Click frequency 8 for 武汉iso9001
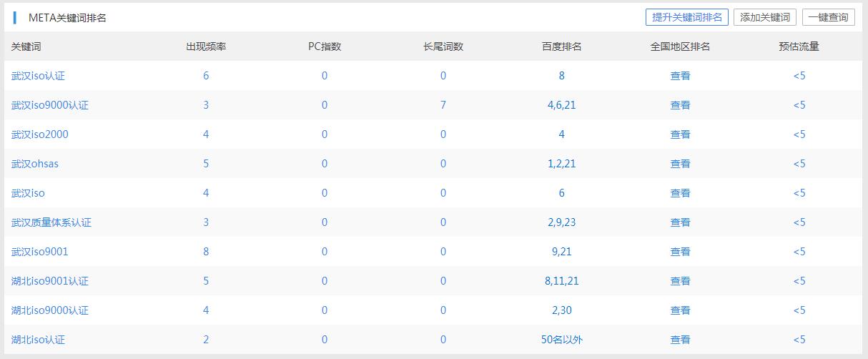Viewport: 868px width, 359px height. coord(206,252)
